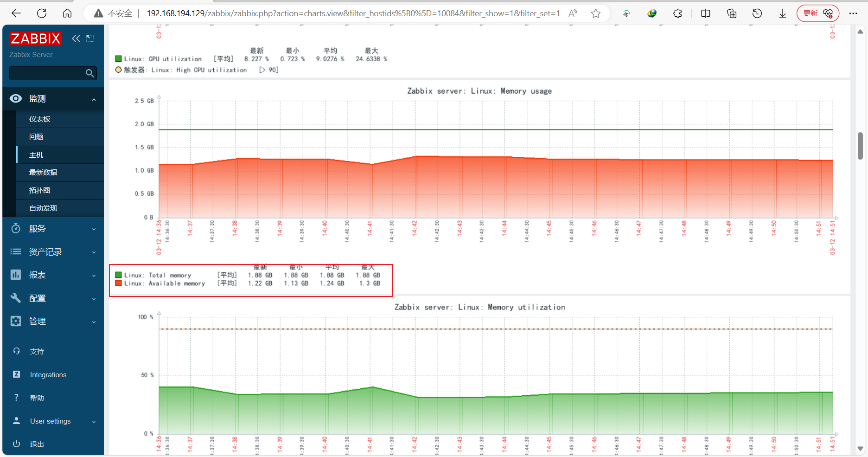The image size is (868, 457).
Task: Collapse the 监测 monitoring section
Action: pyautogui.click(x=53, y=99)
